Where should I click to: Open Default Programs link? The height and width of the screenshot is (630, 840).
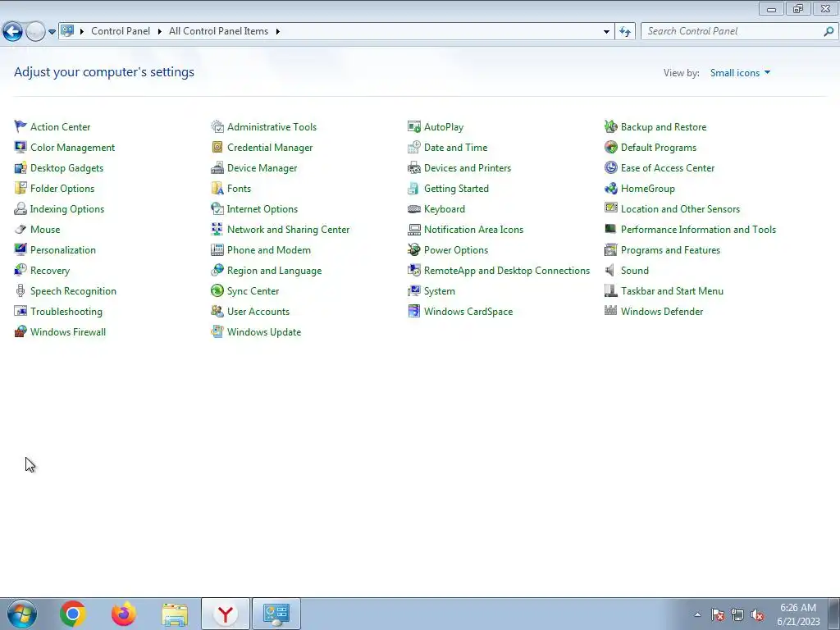tap(659, 148)
